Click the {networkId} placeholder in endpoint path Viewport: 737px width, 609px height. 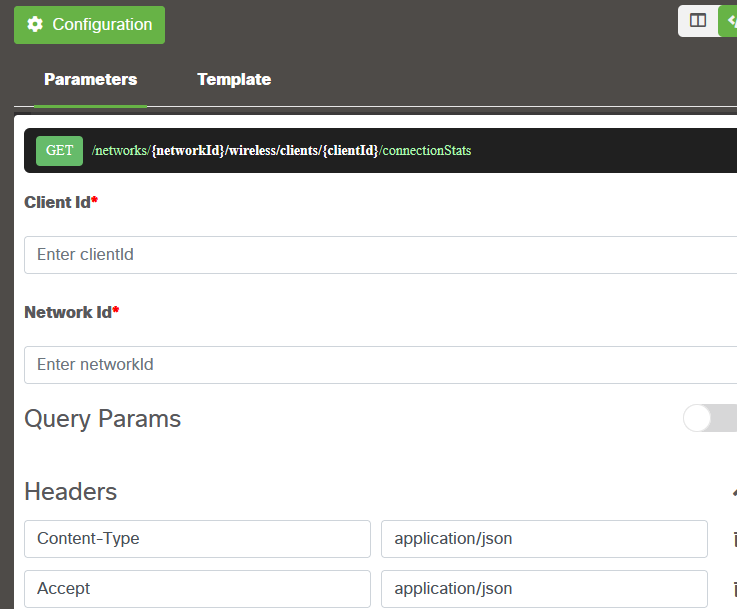[x=188, y=151]
